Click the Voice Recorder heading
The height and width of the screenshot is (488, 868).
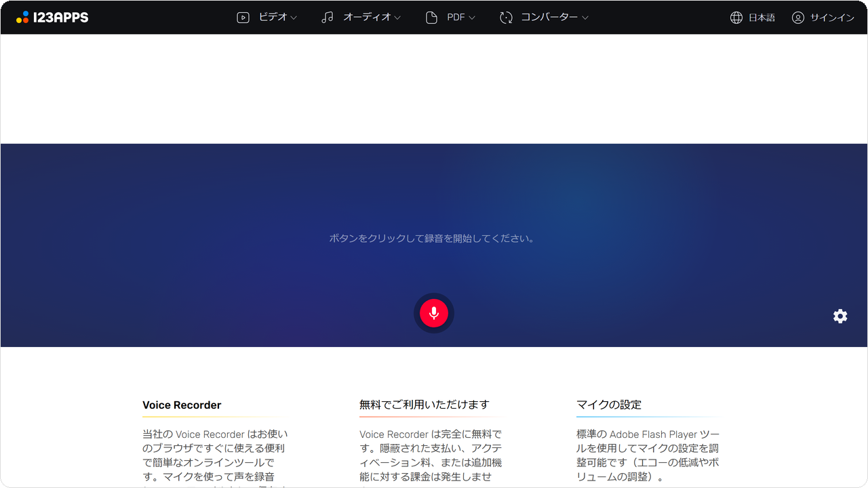tap(182, 405)
